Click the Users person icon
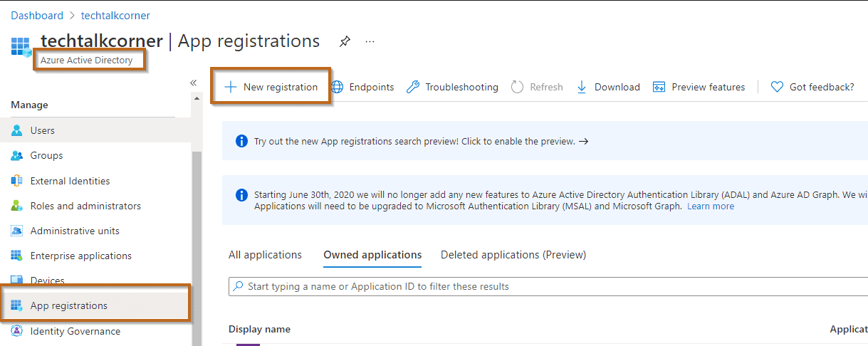The width and height of the screenshot is (868, 346). click(x=17, y=130)
